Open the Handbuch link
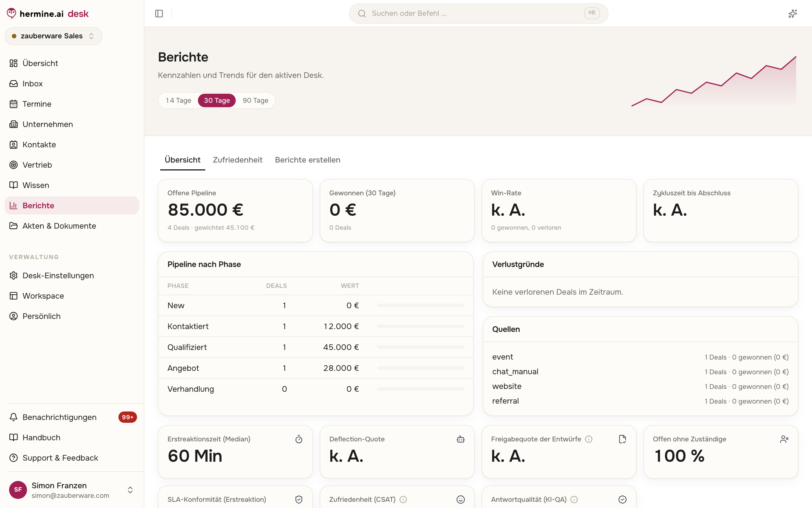This screenshot has width=812, height=508. 72,437
